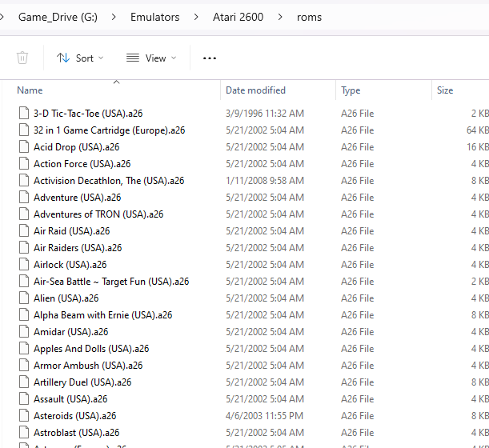Select file name Apples And Dolls (USA).a26
Screen dimensions: 489x448
pyautogui.click(x=91, y=349)
